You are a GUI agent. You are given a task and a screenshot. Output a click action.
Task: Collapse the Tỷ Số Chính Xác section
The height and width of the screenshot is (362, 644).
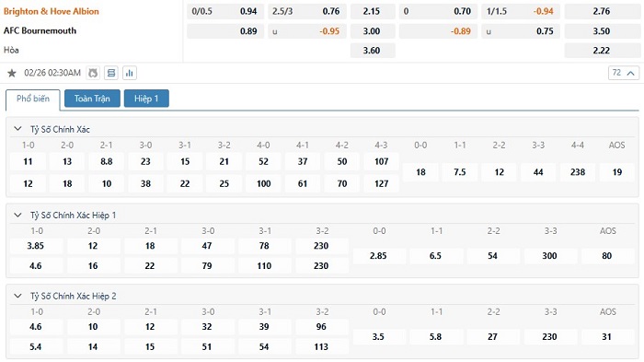coord(17,129)
